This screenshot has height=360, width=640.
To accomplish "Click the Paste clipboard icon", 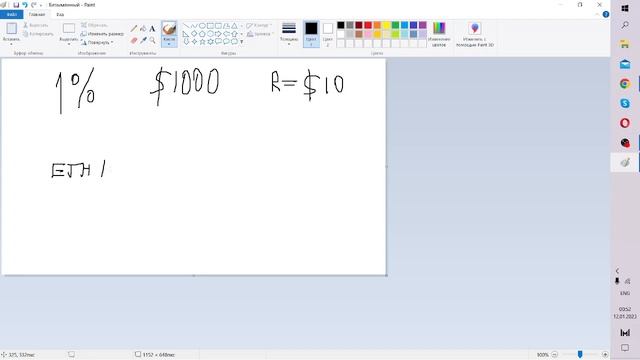I will pyautogui.click(x=11, y=29).
